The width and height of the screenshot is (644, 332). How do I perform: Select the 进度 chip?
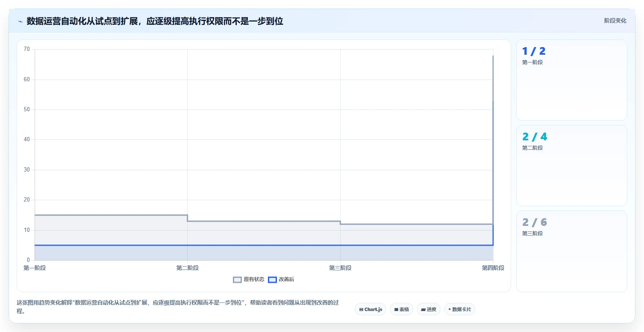click(429, 309)
